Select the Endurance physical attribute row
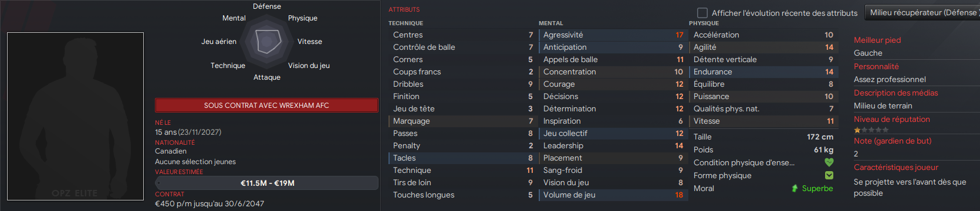980x211 pixels. click(763, 72)
